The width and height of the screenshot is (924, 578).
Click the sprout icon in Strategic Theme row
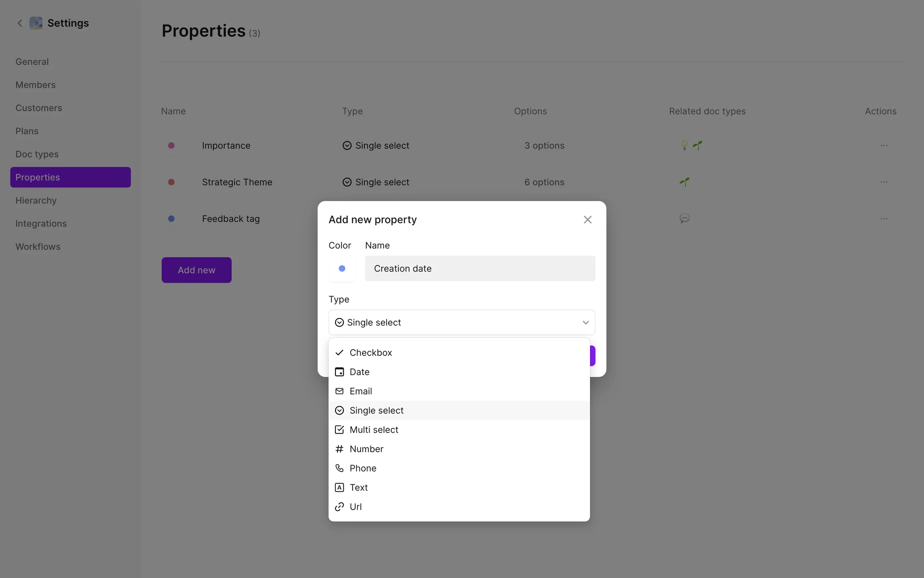coord(684,182)
